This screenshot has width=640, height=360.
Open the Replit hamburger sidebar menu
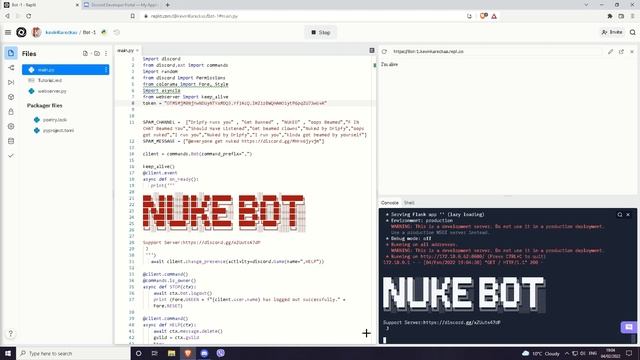coord(8,32)
